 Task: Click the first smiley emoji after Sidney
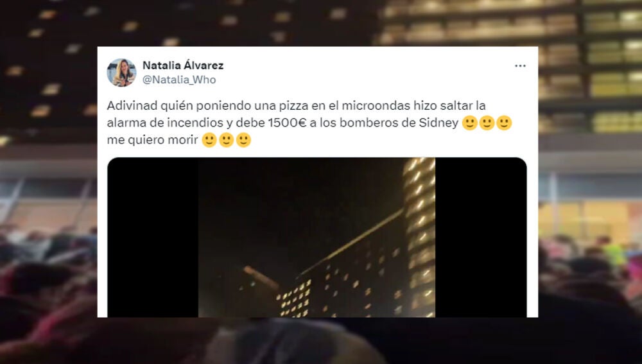[470, 123]
